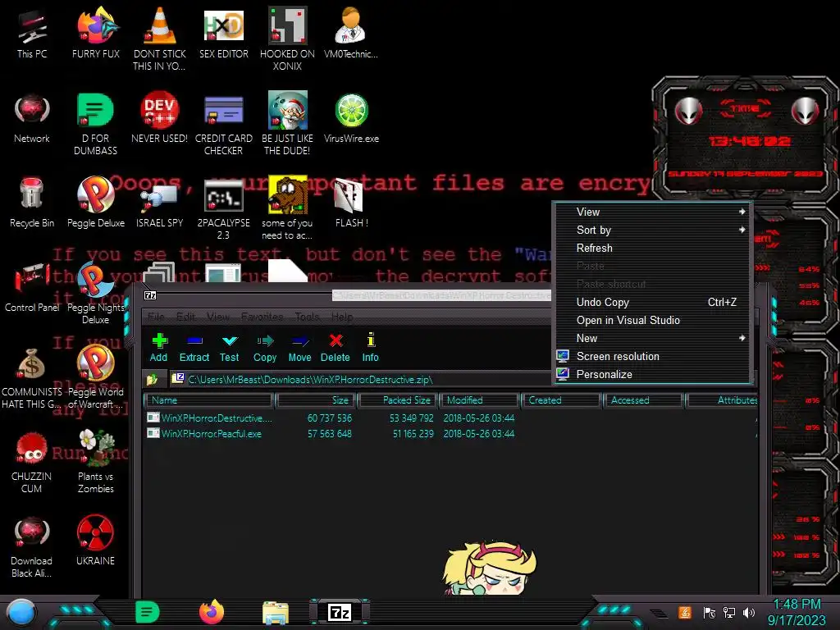Expand the Sort by submenu
This screenshot has width=840, height=630.
[x=652, y=230]
